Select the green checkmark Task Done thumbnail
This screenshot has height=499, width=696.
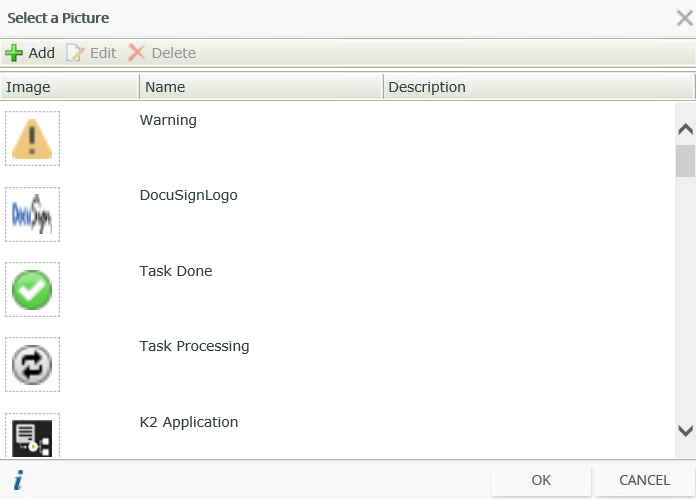pyautogui.click(x=32, y=289)
